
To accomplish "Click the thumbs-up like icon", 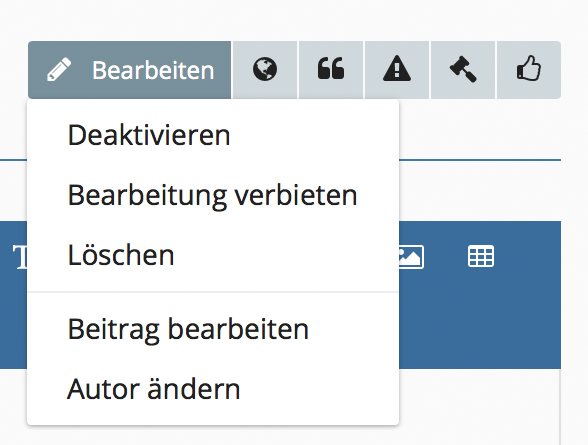I will tap(529, 70).
